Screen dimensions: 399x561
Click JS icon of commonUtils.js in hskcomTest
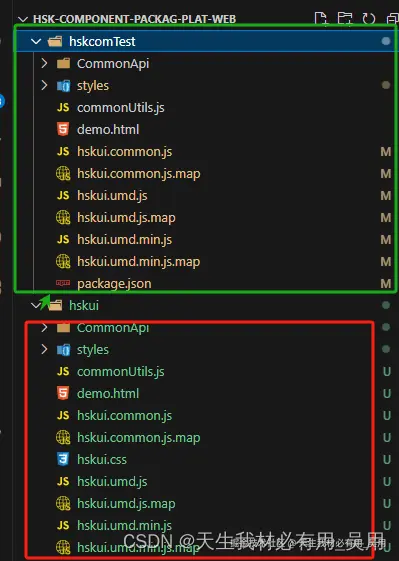tap(63, 107)
